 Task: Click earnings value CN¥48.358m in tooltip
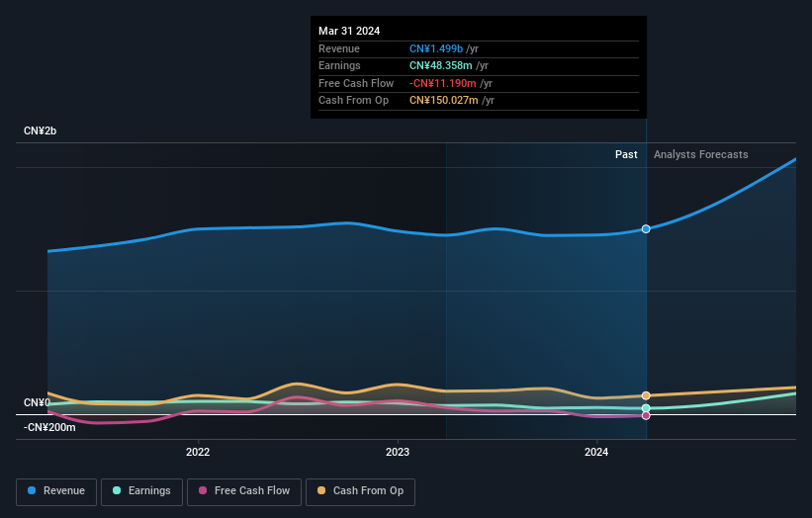[x=441, y=65]
